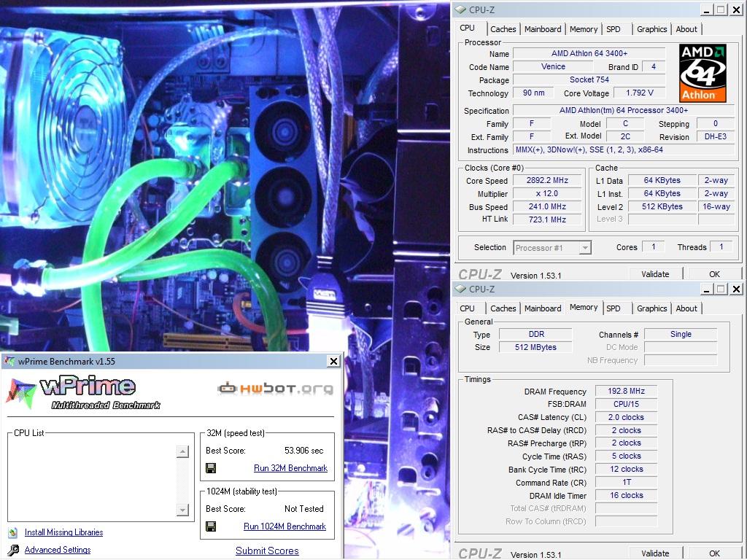Screen dimensions: 747x560
Task: Click HT Link value 723.1 MHz
Action: click(x=547, y=219)
